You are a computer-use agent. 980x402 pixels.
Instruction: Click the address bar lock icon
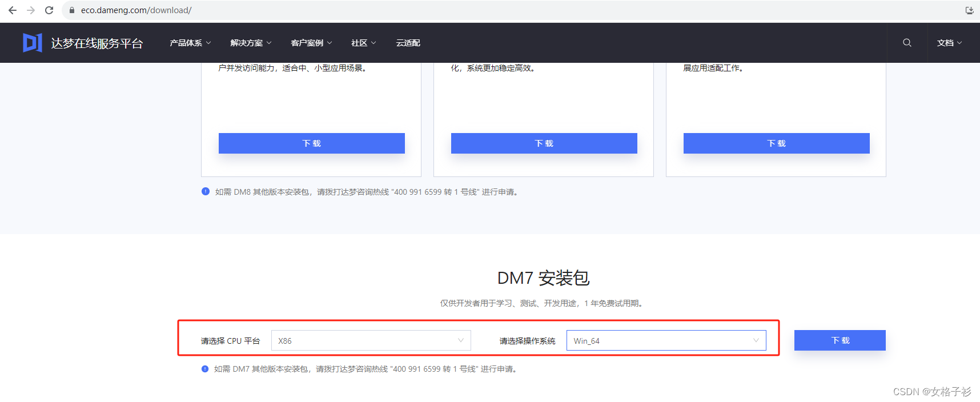72,10
